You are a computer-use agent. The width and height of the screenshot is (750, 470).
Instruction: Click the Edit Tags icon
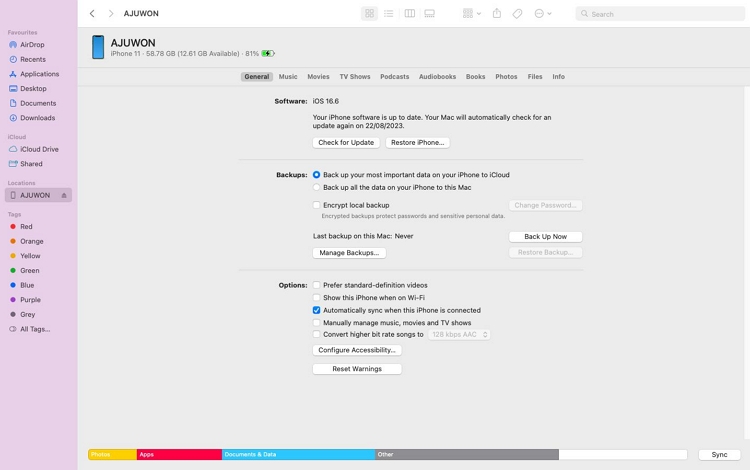point(517,13)
